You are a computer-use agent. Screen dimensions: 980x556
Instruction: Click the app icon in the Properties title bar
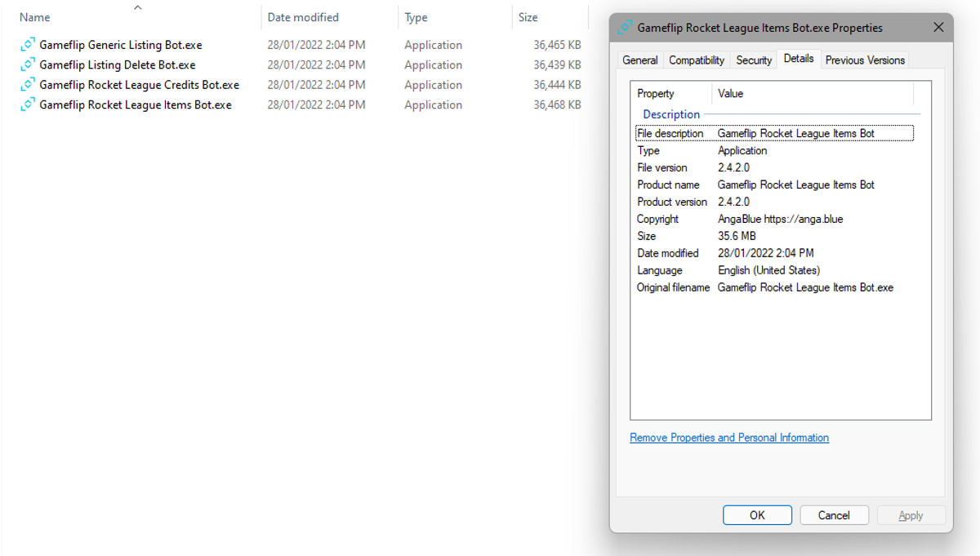click(x=623, y=27)
